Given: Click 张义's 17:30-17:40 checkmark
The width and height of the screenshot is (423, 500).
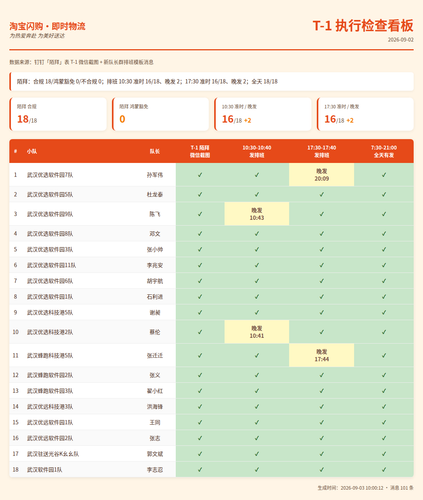Looking at the screenshot, I should point(322,375).
